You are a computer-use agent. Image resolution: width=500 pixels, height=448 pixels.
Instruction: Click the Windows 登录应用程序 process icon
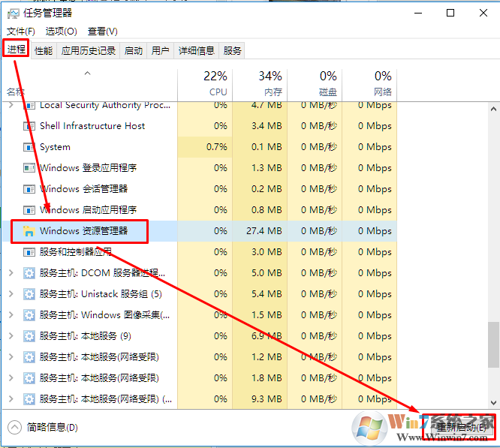[29, 168]
